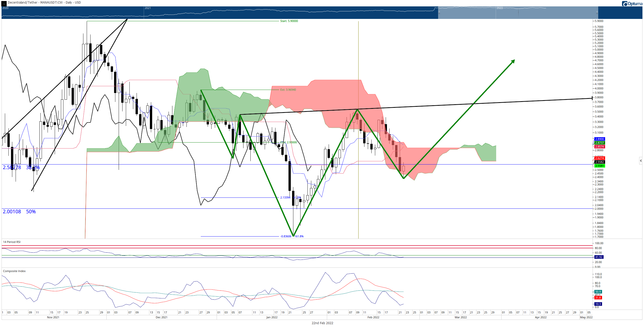Viewport: 644px width, 328px height.
Task: Click the 2021 marker in navigator
Action: click(148, 8)
